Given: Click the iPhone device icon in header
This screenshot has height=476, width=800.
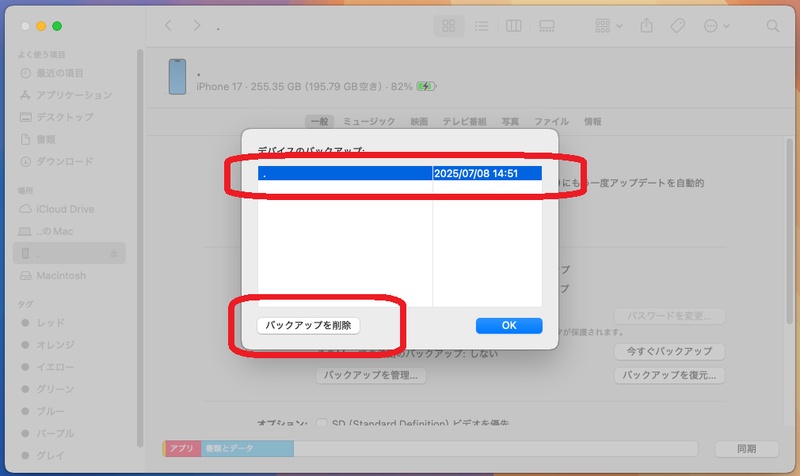Looking at the screenshot, I should coord(177,77).
